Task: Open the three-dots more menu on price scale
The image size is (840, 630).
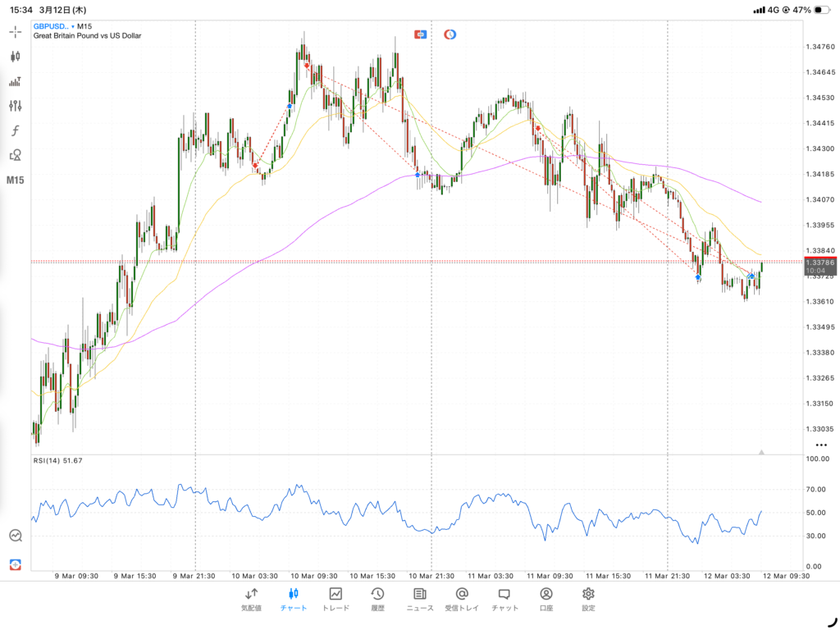Action: coord(821,444)
